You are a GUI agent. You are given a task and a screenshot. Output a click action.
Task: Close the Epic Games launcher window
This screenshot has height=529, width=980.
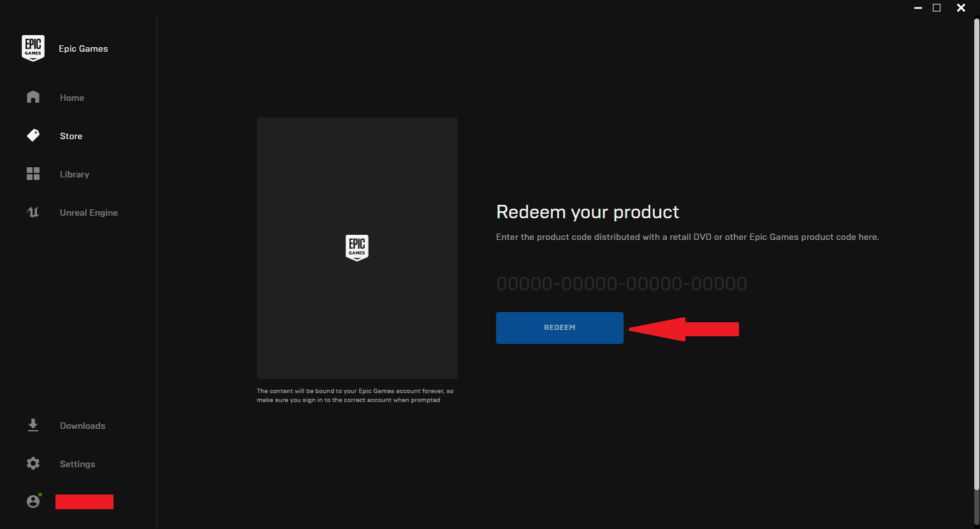(961, 8)
